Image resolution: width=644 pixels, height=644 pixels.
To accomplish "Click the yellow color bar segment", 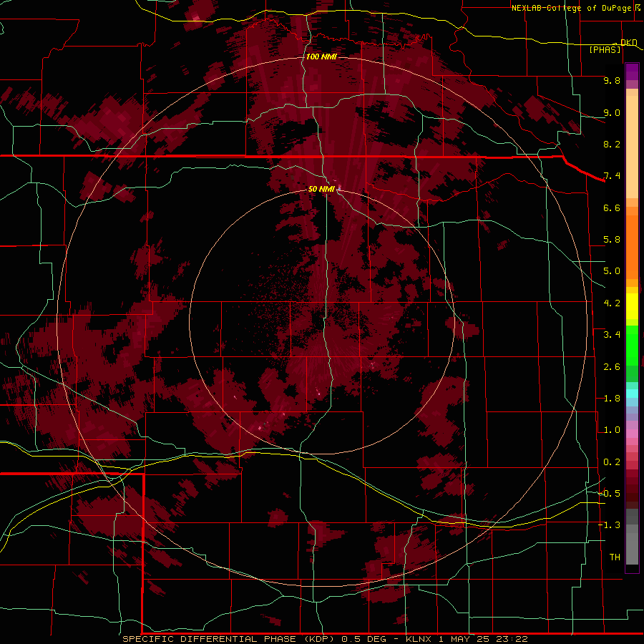I will [632, 306].
